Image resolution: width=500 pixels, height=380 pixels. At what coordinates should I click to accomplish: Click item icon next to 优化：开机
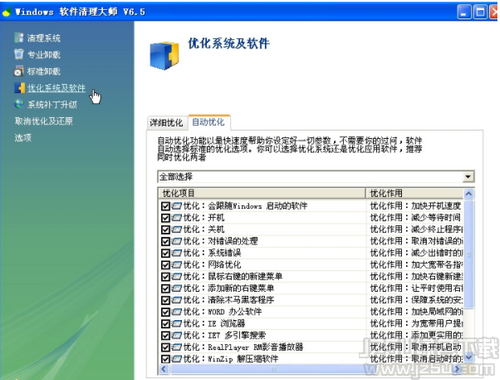pos(177,218)
